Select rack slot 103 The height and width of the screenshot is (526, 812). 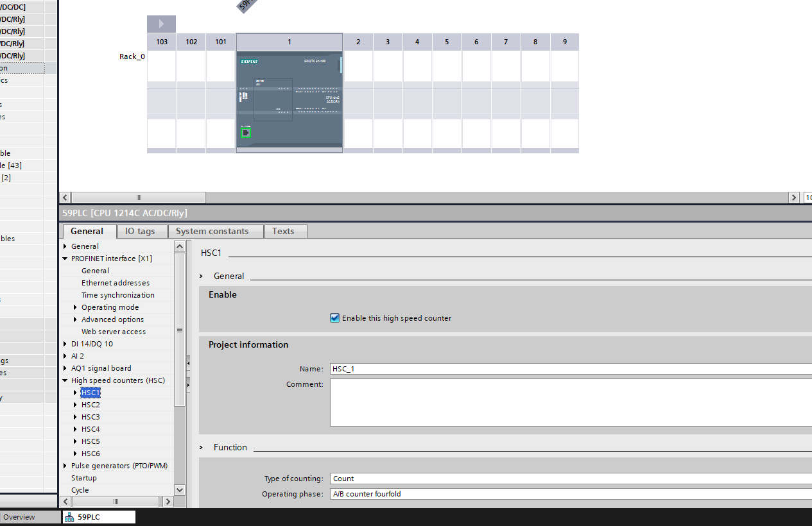click(162, 93)
